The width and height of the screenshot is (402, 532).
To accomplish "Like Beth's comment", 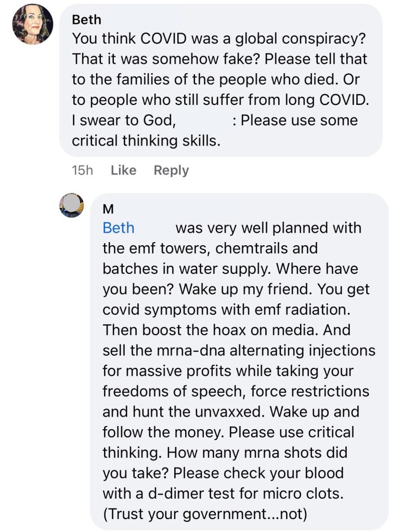I will (x=123, y=170).
